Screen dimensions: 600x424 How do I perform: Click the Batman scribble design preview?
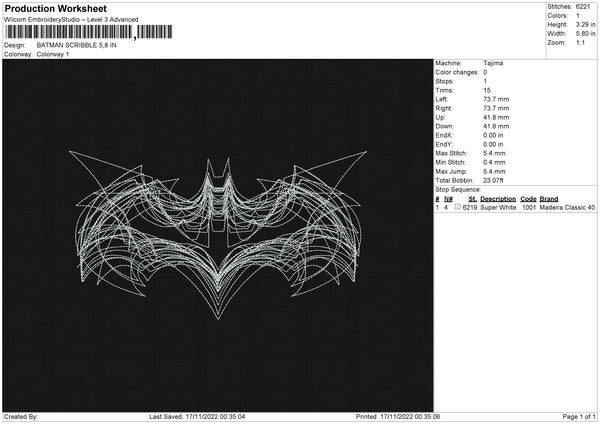[x=218, y=235]
